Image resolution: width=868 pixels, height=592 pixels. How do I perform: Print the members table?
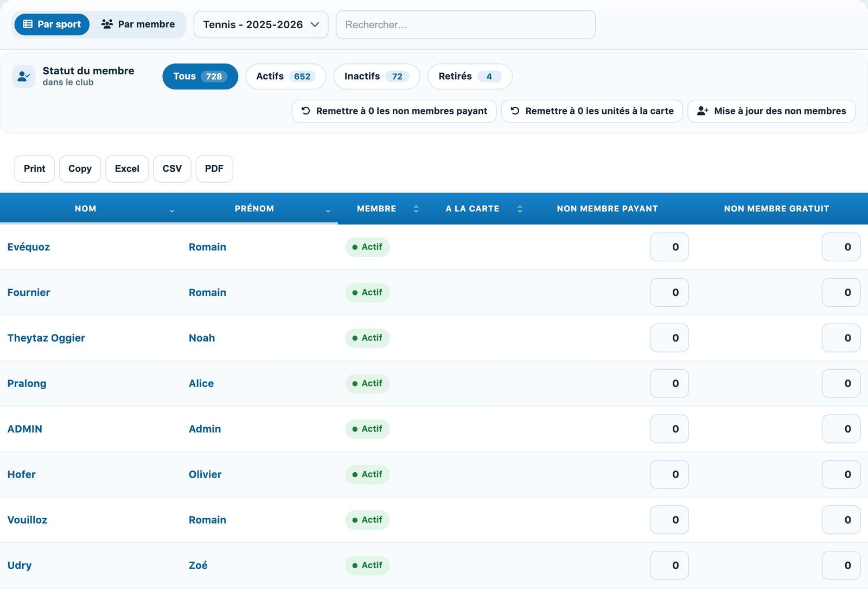pyautogui.click(x=35, y=169)
